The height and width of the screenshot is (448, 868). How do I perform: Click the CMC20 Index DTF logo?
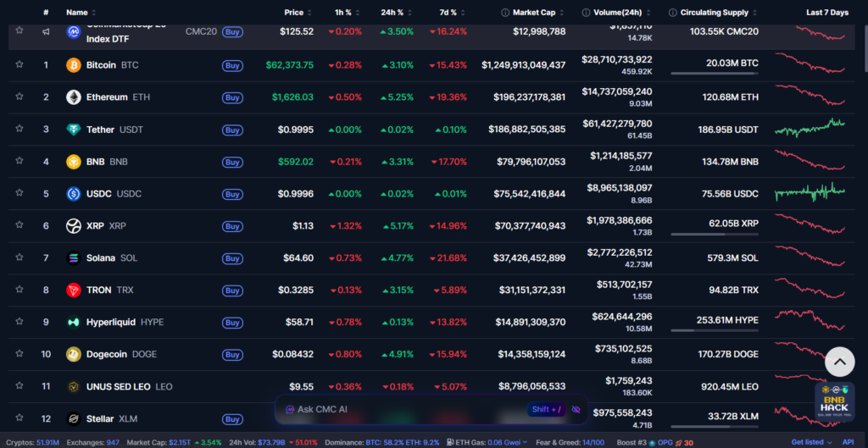coord(74,32)
